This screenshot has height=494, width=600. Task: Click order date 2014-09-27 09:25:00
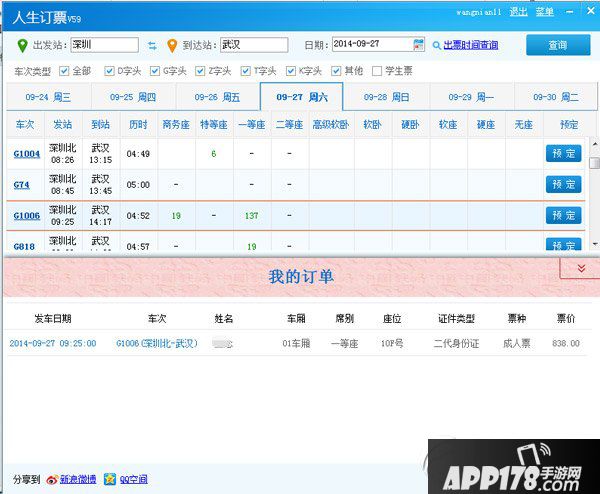pyautogui.click(x=53, y=343)
